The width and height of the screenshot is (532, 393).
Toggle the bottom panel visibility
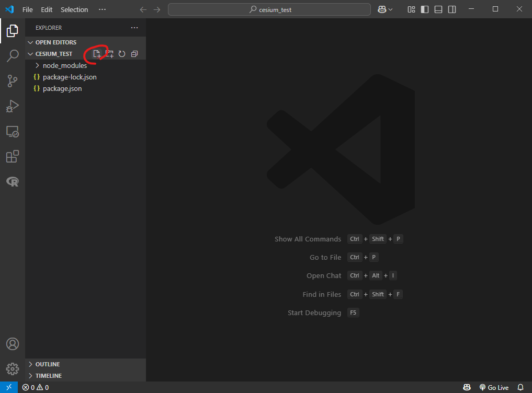coord(438,9)
